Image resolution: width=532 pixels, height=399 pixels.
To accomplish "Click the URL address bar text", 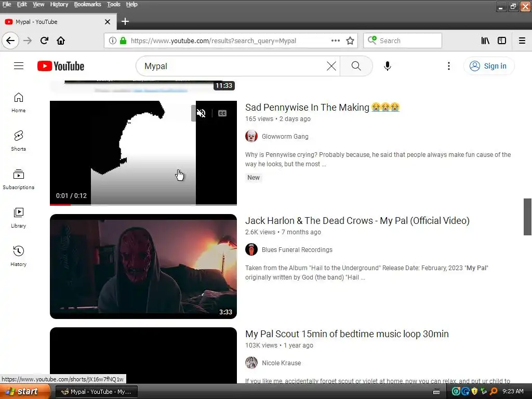I will pos(214,41).
